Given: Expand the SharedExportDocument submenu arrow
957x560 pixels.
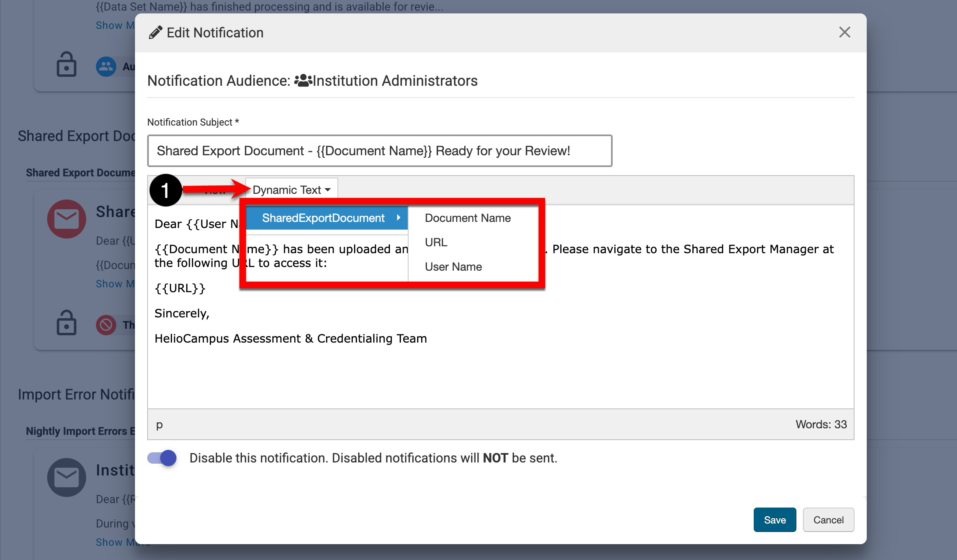Looking at the screenshot, I should click(x=398, y=218).
